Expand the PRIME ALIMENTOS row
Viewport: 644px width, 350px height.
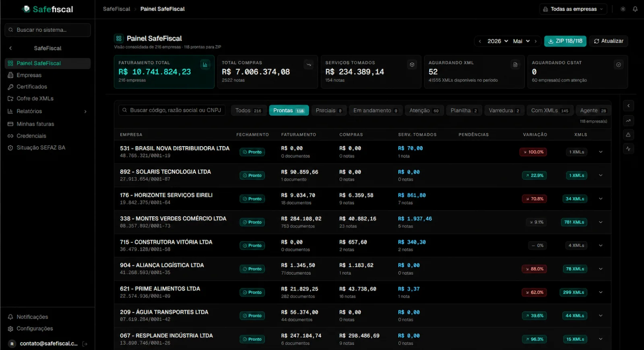601,292
